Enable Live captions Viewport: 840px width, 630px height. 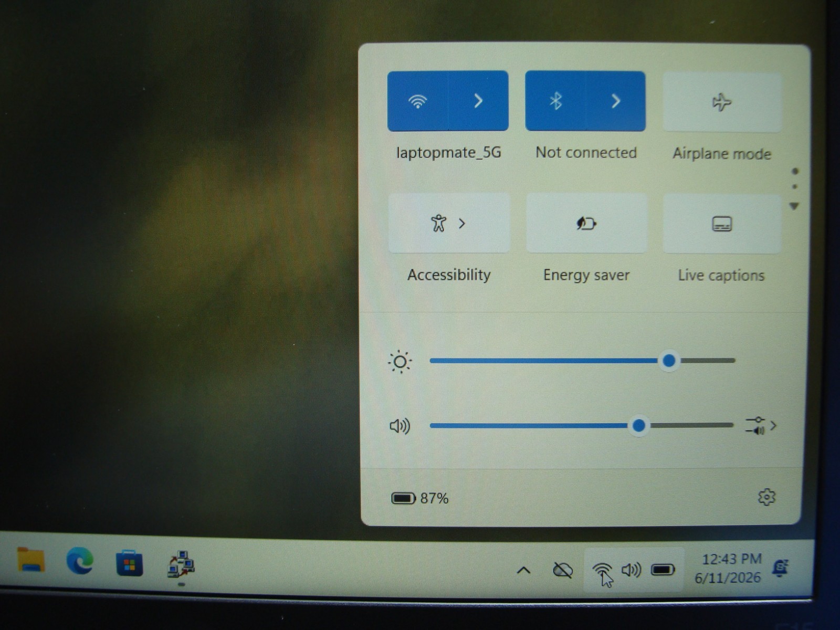pos(722,224)
